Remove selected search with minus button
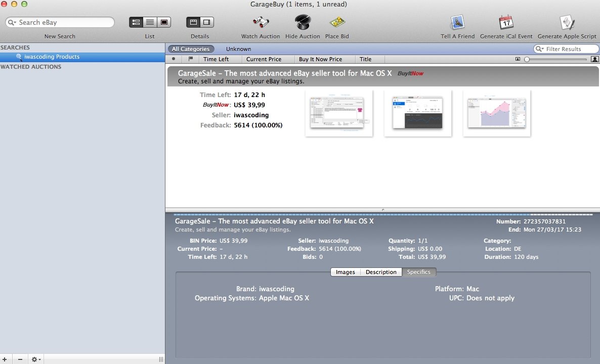This screenshot has width=600, height=364. [20, 359]
